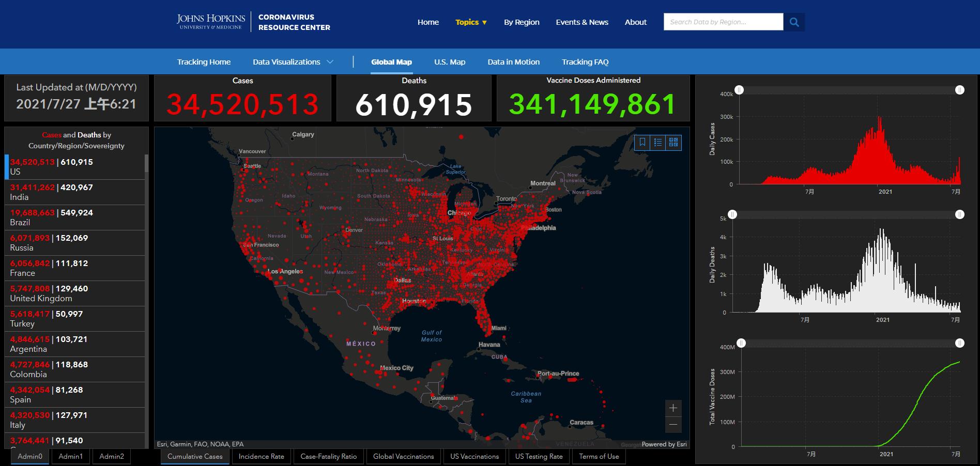Click Daily Cases chart right range handle
Screen dimensions: 980x466
(960, 90)
